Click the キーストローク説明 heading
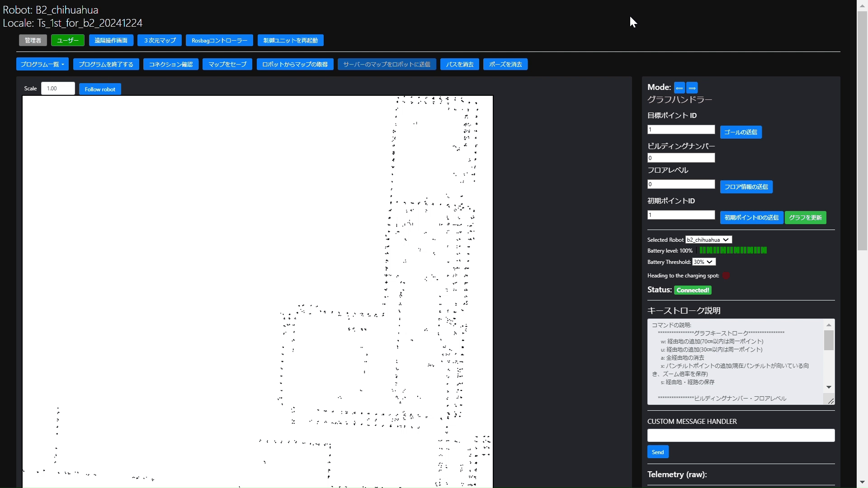868x488 pixels. click(684, 311)
